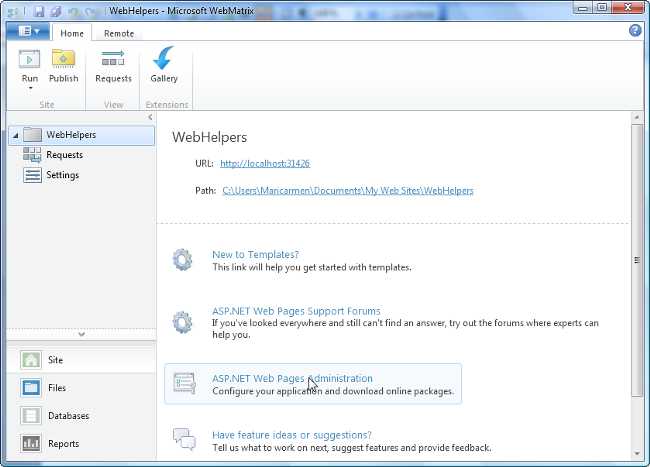Click the Run button icon

(x=29, y=59)
